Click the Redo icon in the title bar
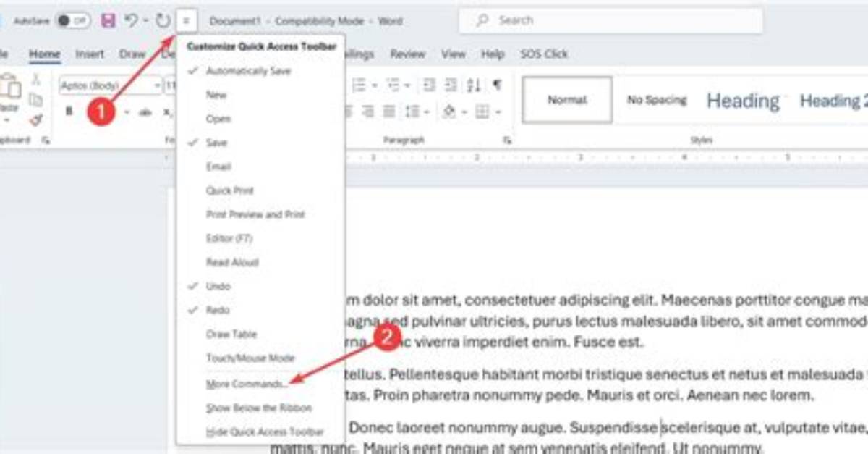This screenshot has width=868, height=454. pos(163,21)
